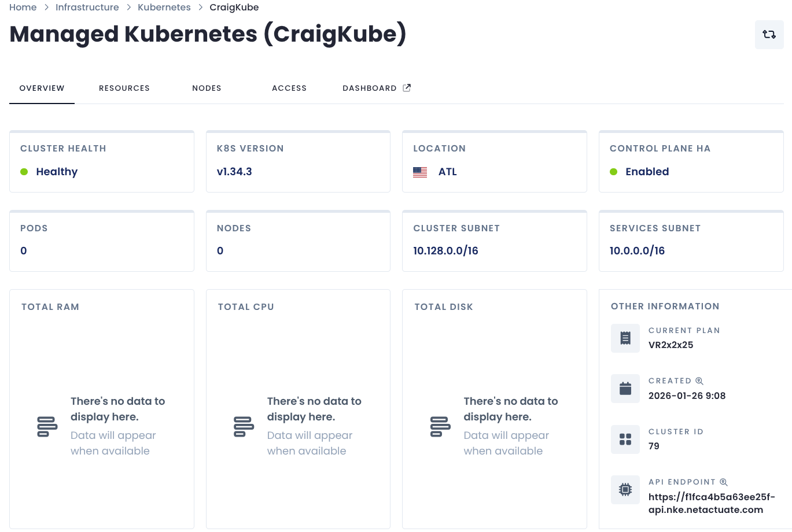Click the Kubernetes breadcrumb link
The image size is (792, 532).
tap(164, 7)
